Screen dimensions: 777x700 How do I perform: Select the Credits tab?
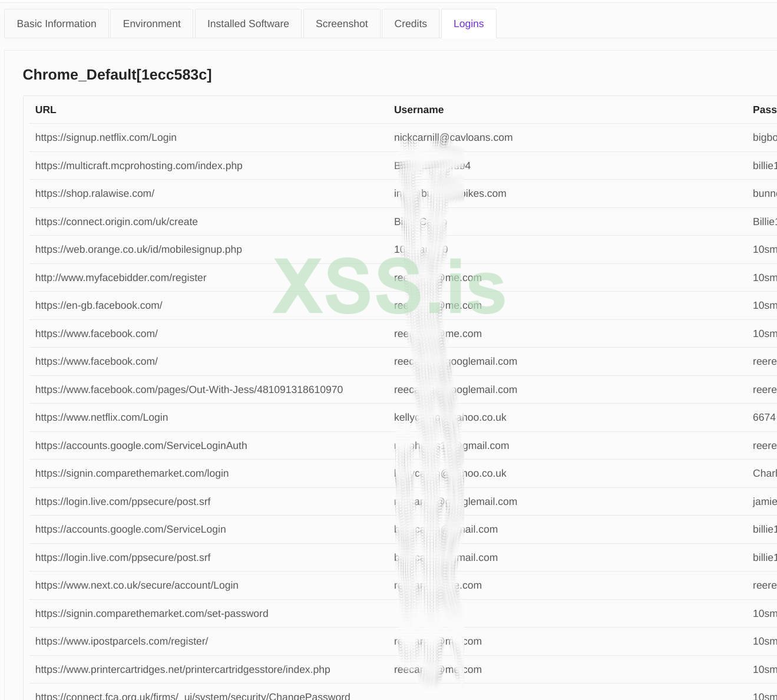[x=411, y=24]
